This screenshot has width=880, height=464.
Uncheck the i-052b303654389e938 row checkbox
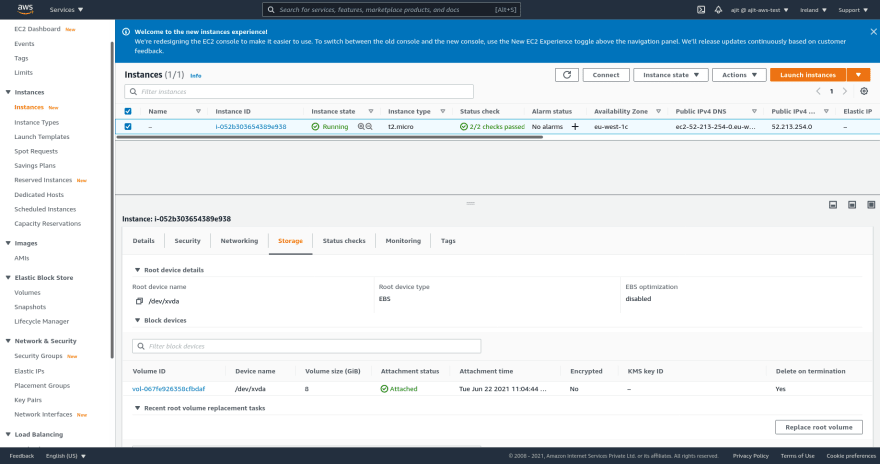tap(128, 127)
